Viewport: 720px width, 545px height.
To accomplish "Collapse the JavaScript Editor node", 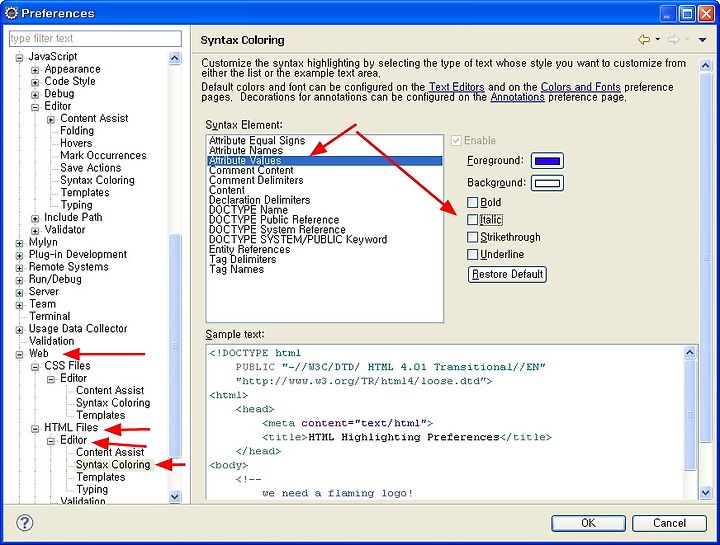I will pos(35,107).
